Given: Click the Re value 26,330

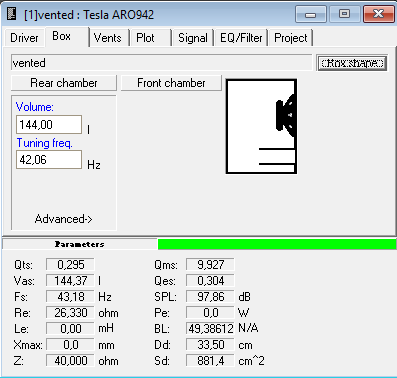Looking at the screenshot, I should pyautogui.click(x=70, y=313).
